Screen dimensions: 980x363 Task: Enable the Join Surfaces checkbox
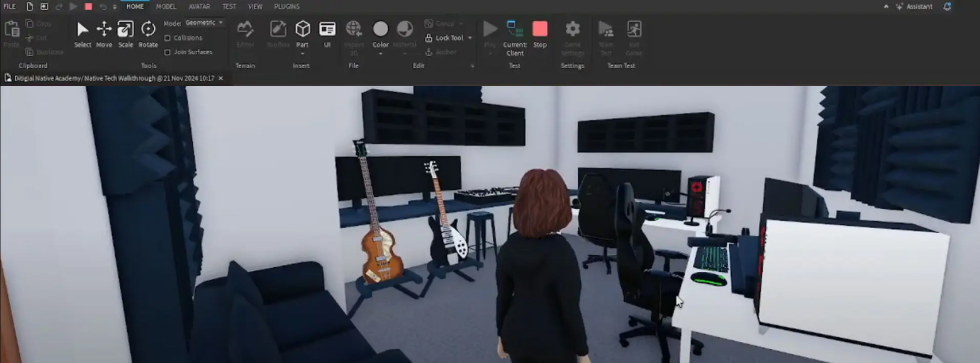(x=168, y=52)
